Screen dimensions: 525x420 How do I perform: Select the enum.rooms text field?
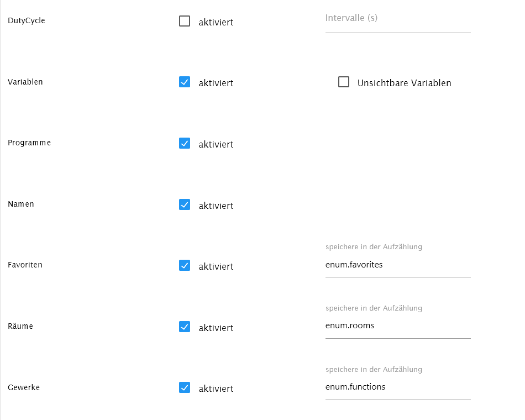tap(398, 326)
